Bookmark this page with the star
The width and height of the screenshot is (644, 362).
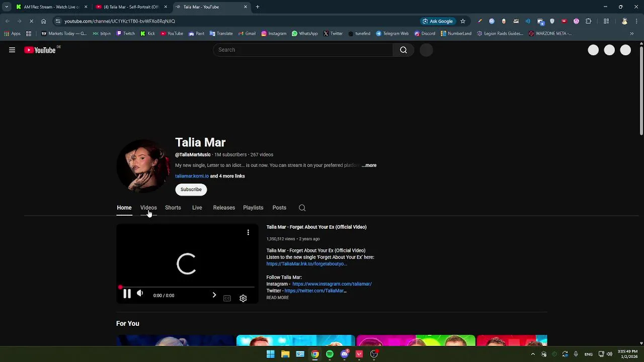point(463,21)
